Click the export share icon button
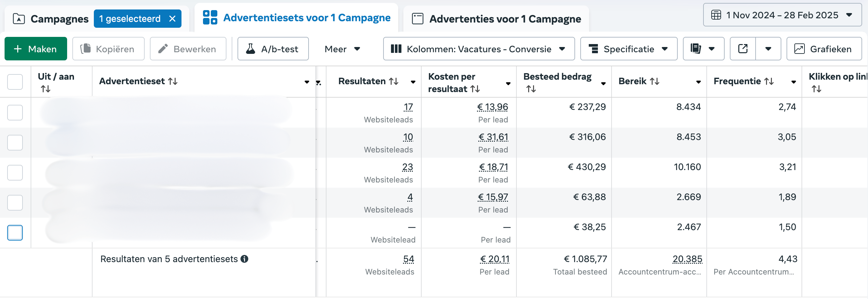 tap(743, 49)
